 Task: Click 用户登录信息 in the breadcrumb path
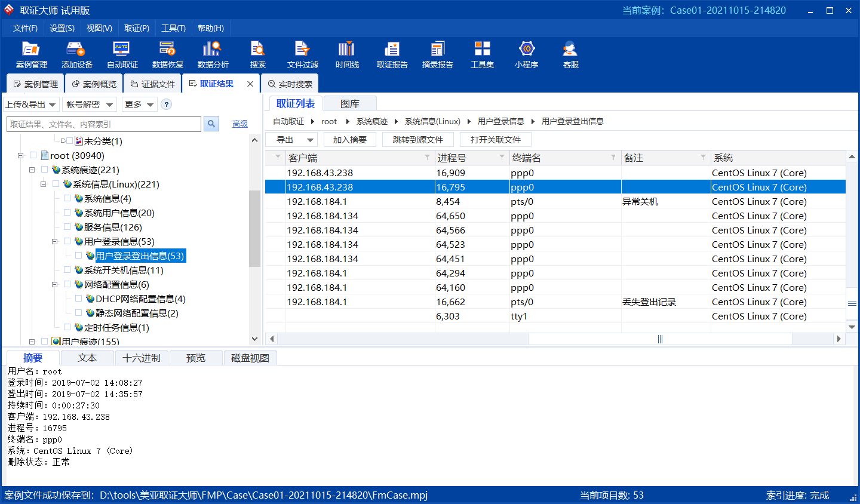coord(501,121)
